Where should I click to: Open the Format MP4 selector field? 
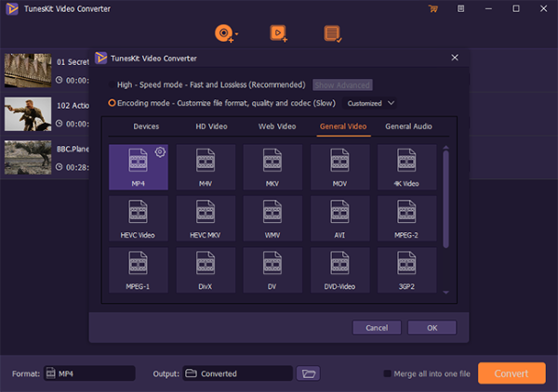coord(89,373)
